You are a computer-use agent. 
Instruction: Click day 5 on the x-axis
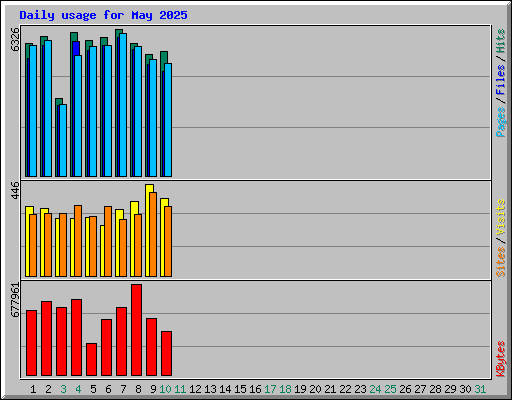click(93, 389)
